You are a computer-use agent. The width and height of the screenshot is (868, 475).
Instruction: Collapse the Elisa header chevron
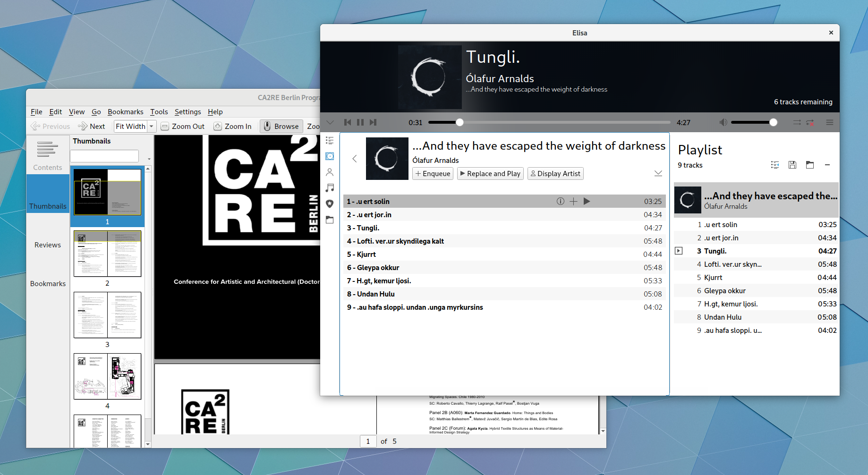330,122
